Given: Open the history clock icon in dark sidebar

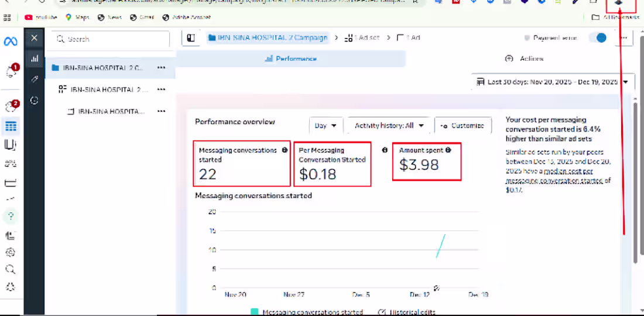Looking at the screenshot, I should (x=35, y=100).
